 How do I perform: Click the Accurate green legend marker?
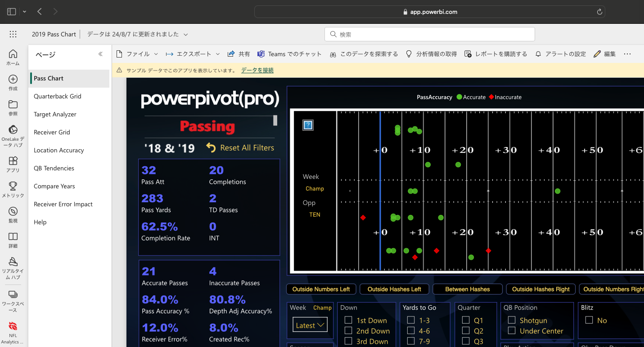pyautogui.click(x=459, y=97)
